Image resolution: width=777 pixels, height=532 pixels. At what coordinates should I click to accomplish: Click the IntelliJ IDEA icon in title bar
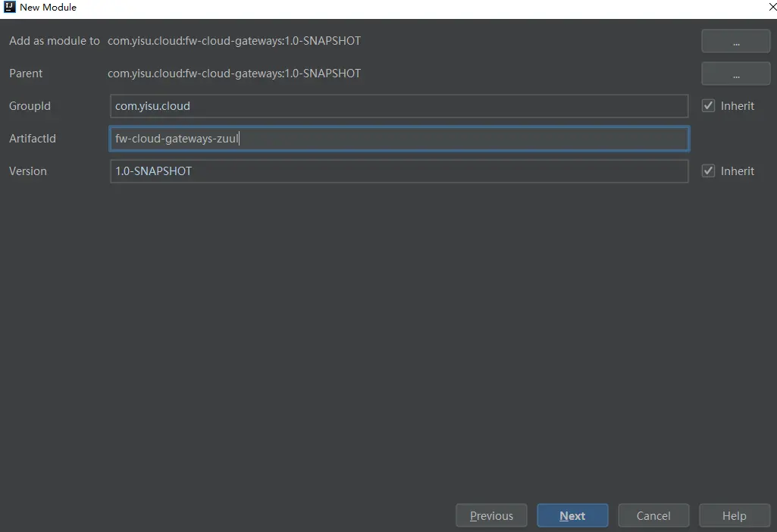point(10,8)
